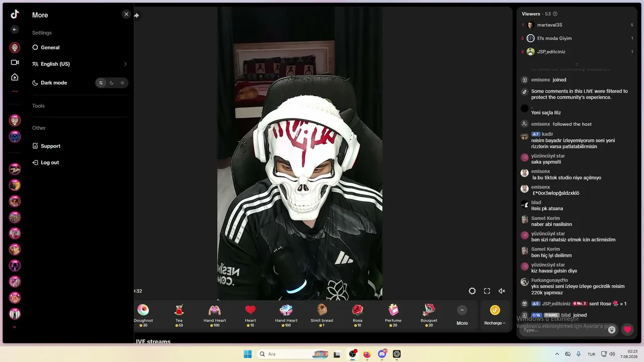Show hidden system tray icons
The image size is (644, 362).
point(557,354)
